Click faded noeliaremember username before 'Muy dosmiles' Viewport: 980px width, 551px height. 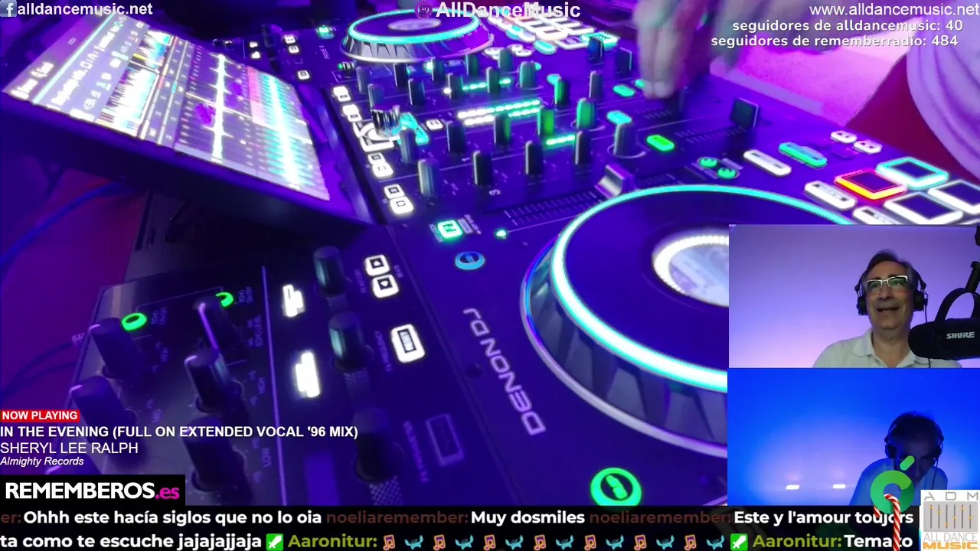397,517
